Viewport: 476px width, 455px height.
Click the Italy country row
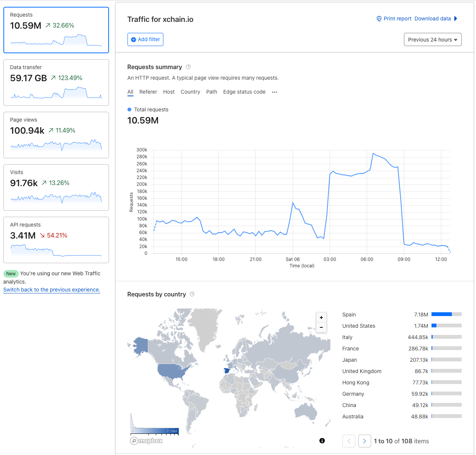pos(402,337)
